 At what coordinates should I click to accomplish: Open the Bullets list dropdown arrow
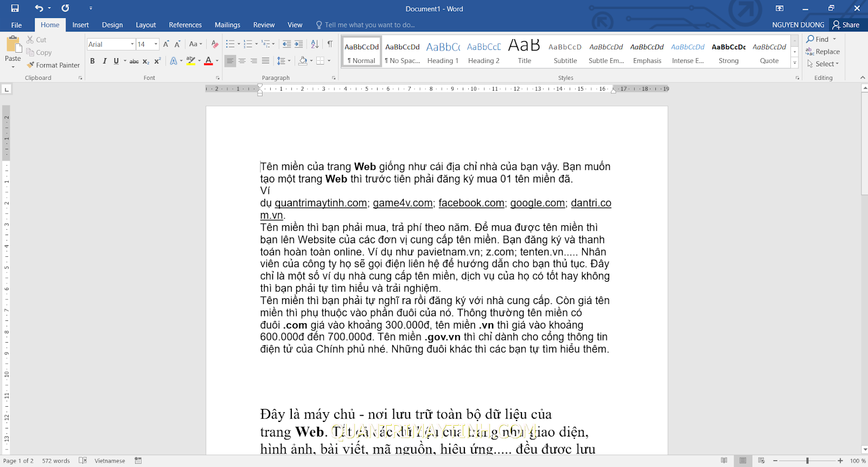tap(239, 44)
